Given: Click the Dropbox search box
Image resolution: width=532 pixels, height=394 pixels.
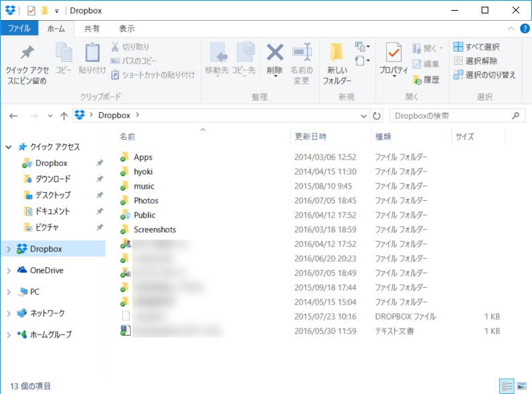Looking at the screenshot, I should coord(457,116).
